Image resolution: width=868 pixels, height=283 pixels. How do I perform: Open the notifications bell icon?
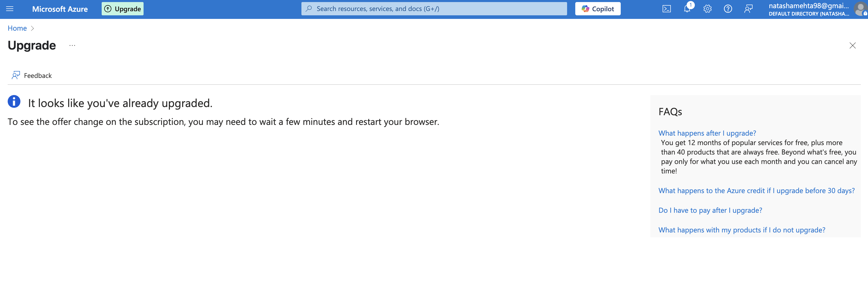(687, 9)
